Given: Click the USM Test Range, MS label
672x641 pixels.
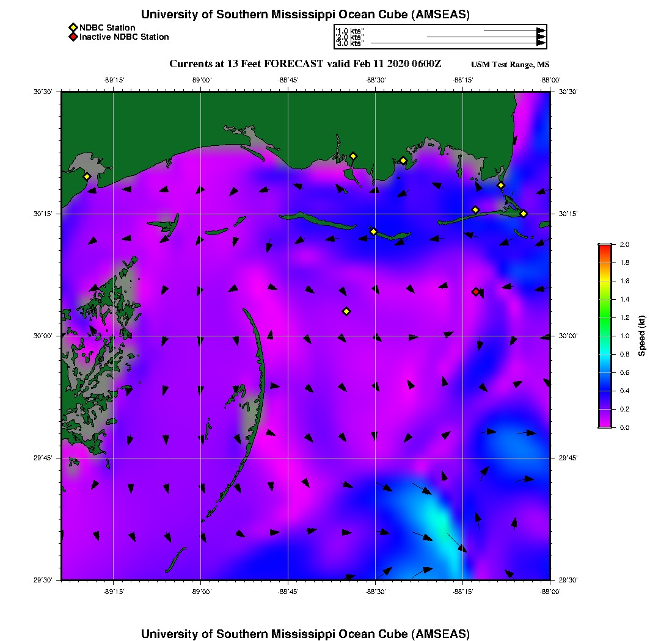Looking at the screenshot, I should point(510,65).
